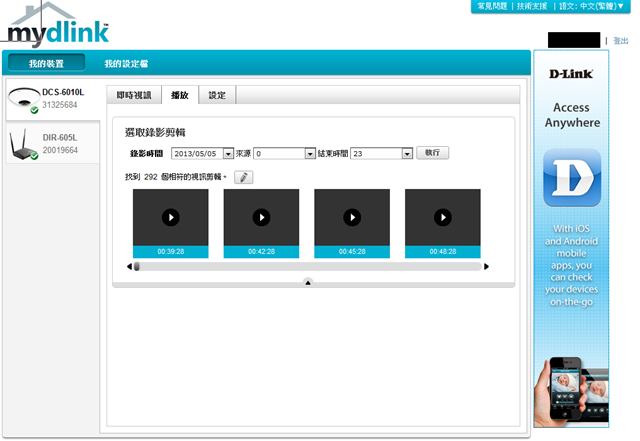The image size is (640, 441).
Task: Play the clip labeled 00:42:28
Action: pos(261,217)
